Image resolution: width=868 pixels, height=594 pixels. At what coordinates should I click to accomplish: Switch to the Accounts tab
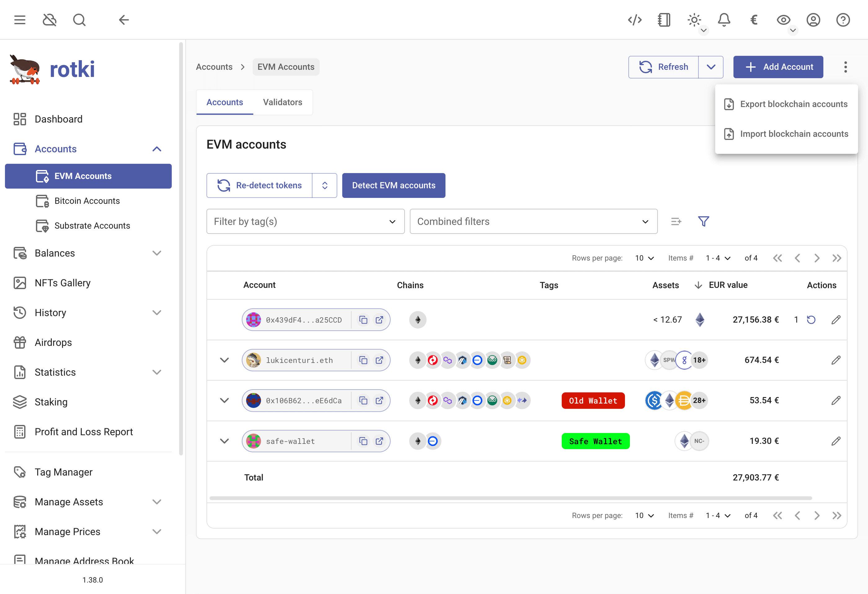point(224,102)
